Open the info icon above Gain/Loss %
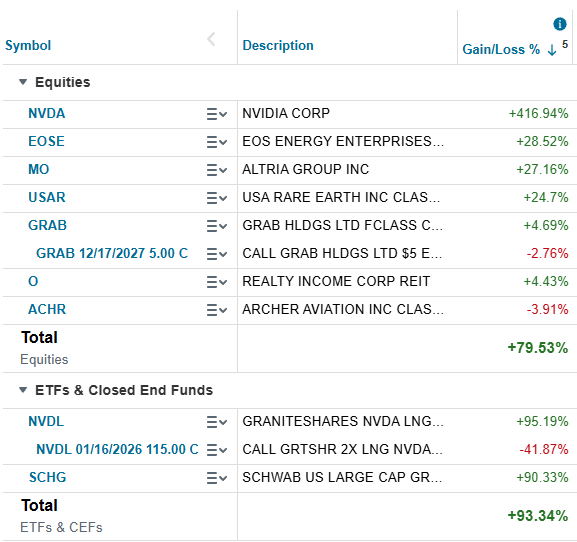Screen dimensions: 577x542 pos(560,24)
